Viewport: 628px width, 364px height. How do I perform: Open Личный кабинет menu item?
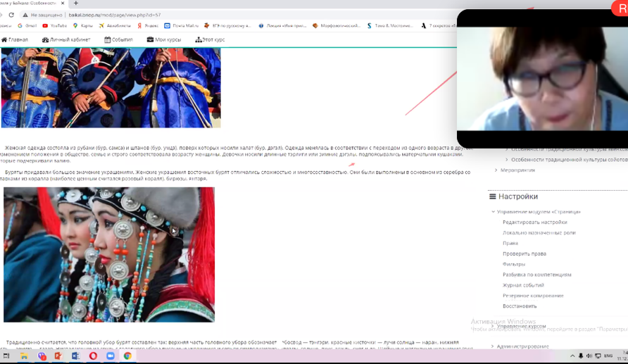[66, 39]
